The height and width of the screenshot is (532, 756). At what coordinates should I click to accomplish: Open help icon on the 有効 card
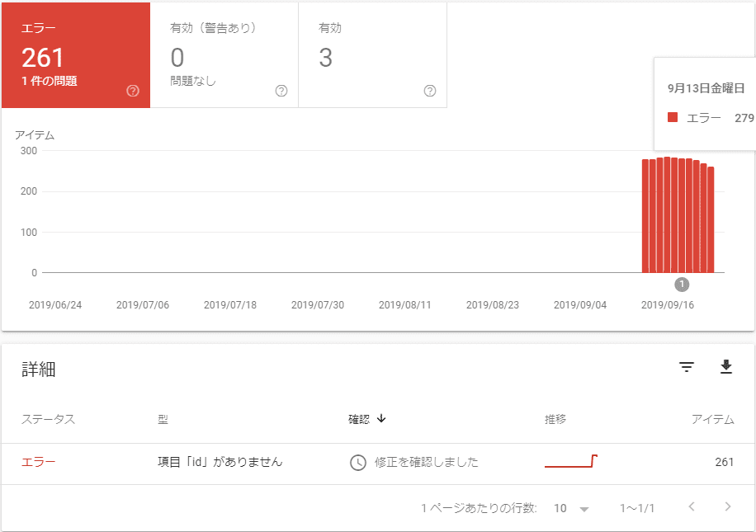click(430, 91)
